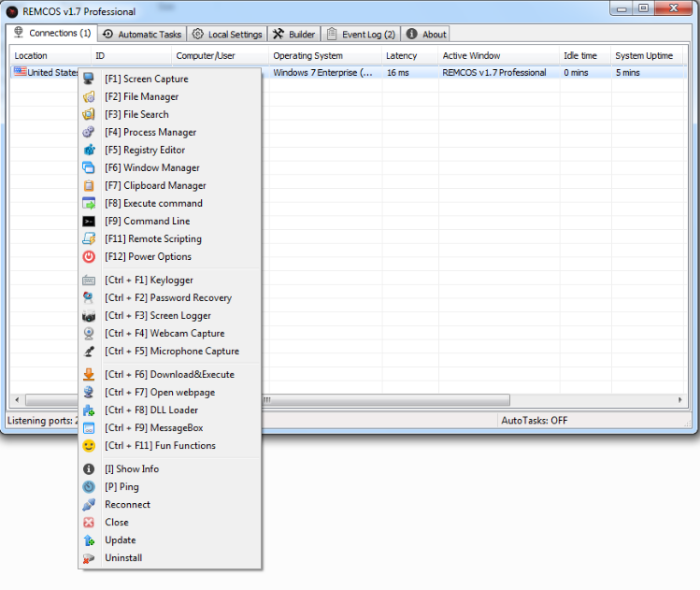Choose Uninstall from context menu
This screenshot has height=590, width=700.
tap(170, 558)
